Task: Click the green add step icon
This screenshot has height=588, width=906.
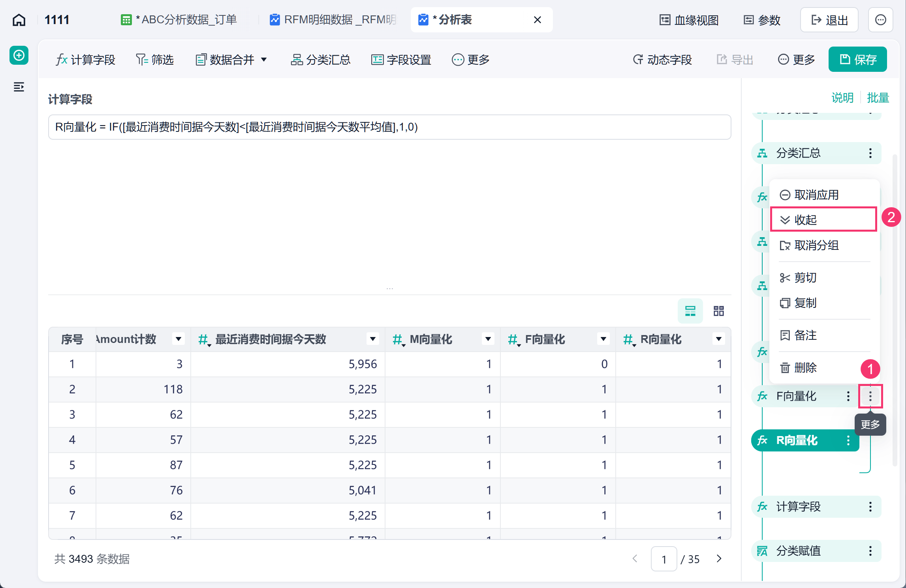Action: [x=19, y=55]
